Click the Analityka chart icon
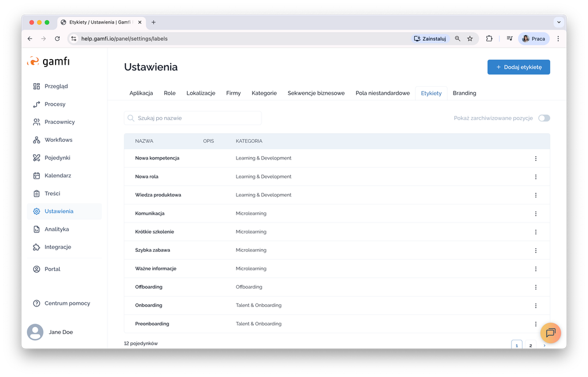This screenshot has height=377, width=588. point(37,229)
